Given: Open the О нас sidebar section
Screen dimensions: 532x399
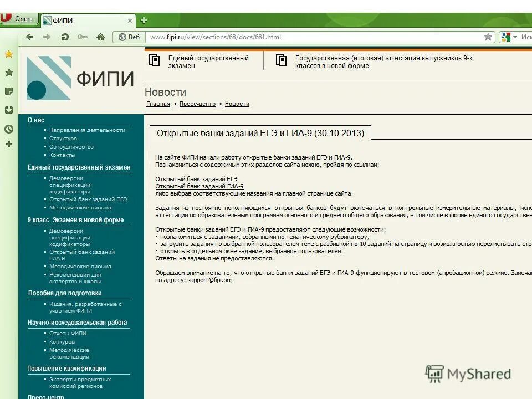Looking at the screenshot, I should point(36,120).
